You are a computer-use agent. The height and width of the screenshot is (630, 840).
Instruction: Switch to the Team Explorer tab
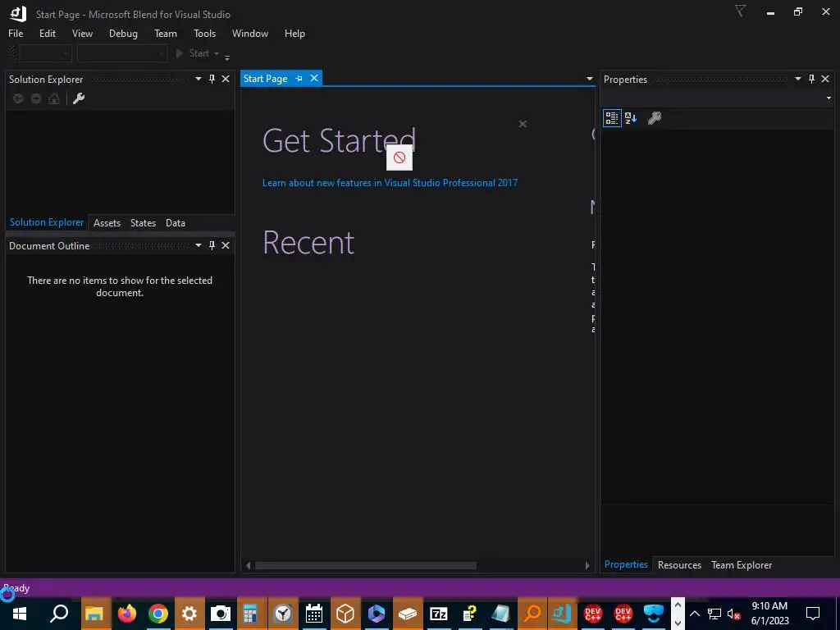742,565
